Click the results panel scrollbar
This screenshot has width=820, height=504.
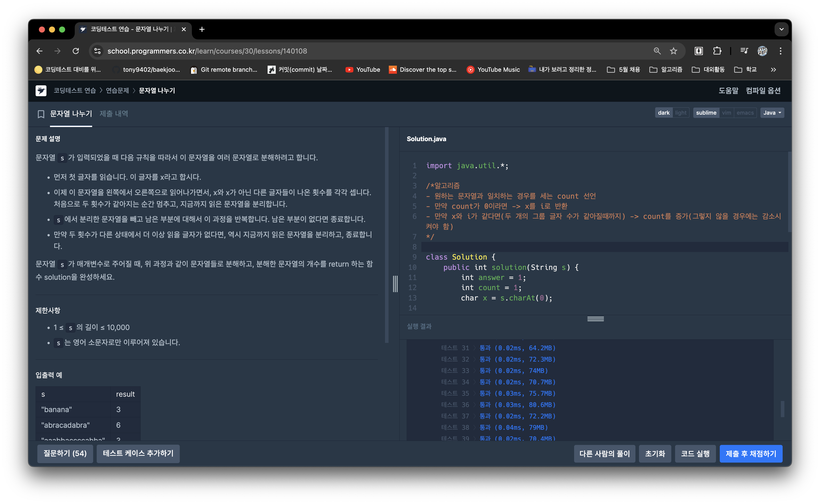click(x=782, y=409)
